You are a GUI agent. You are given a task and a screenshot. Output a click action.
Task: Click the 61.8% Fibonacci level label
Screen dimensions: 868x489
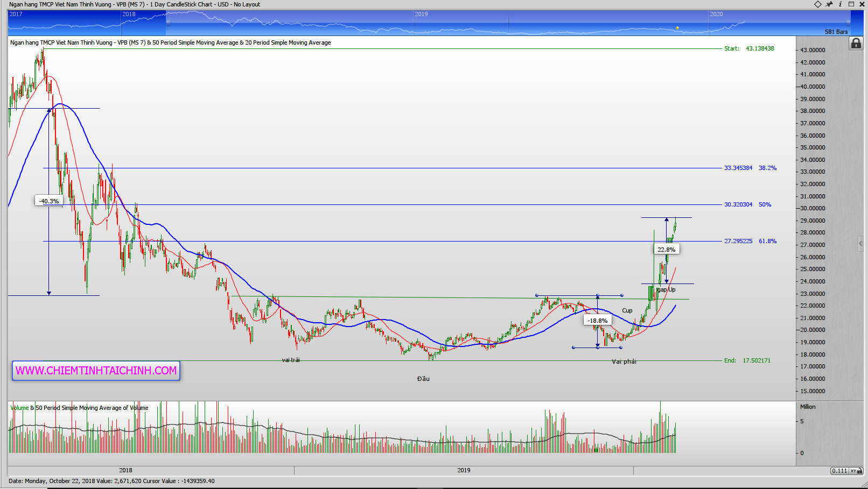pyautogui.click(x=767, y=241)
